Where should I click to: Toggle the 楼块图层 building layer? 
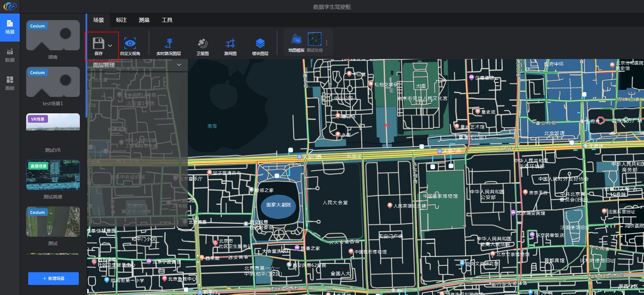(x=260, y=44)
